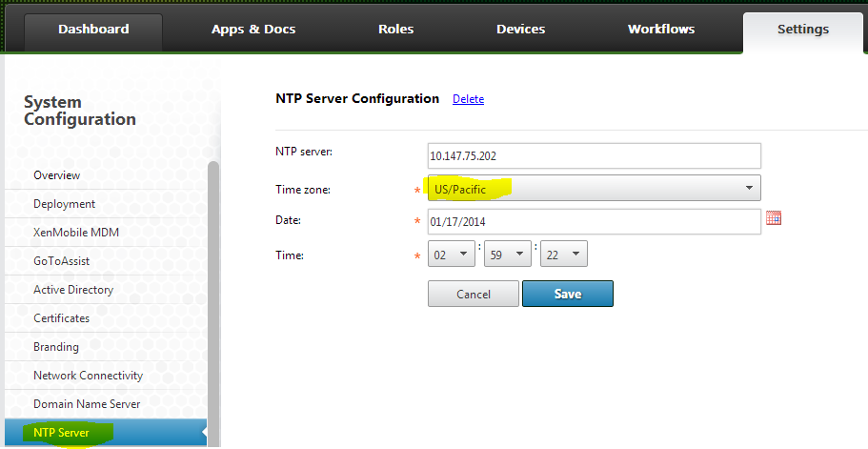The width and height of the screenshot is (868, 449).
Task: Click the Date input field
Action: [595, 221]
